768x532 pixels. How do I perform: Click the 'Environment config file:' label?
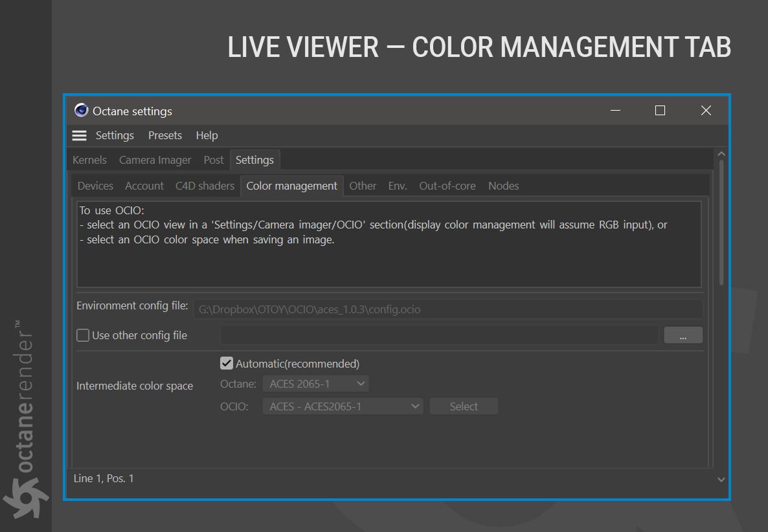[132, 306]
